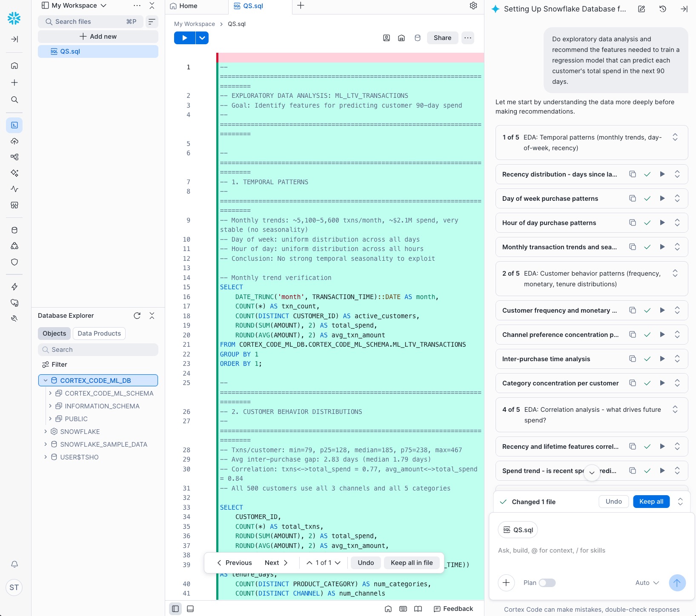Toggle the Plan mode switch
Image resolution: width=696 pixels, height=616 pixels.
point(547,583)
